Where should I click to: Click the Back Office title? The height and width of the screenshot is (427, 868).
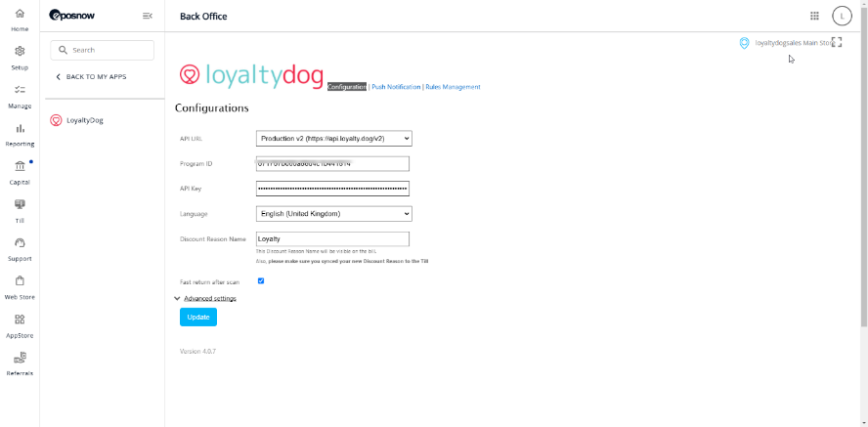coord(203,16)
